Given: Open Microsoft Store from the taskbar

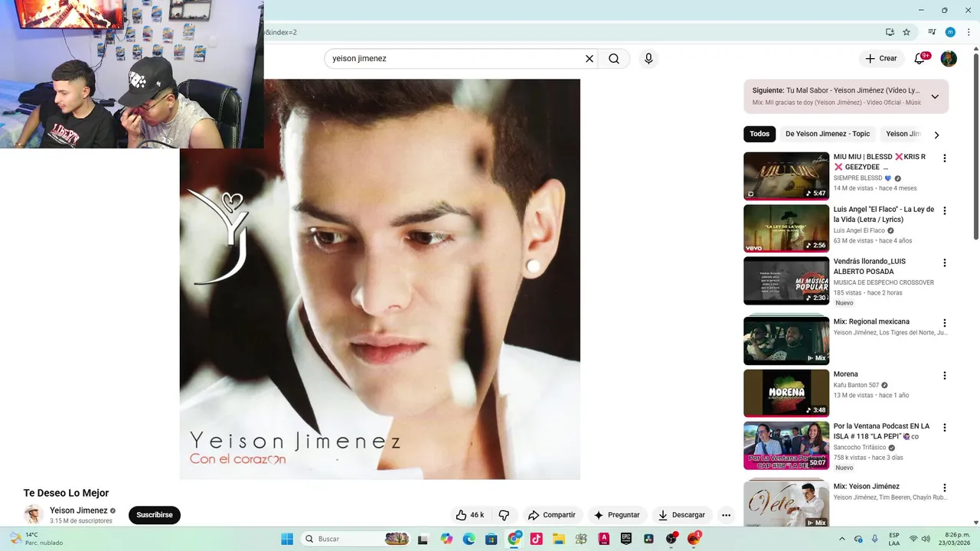Looking at the screenshot, I should [x=491, y=539].
